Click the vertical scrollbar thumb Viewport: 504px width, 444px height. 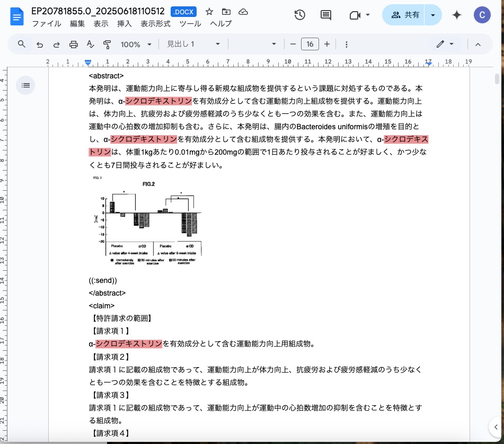[497, 79]
